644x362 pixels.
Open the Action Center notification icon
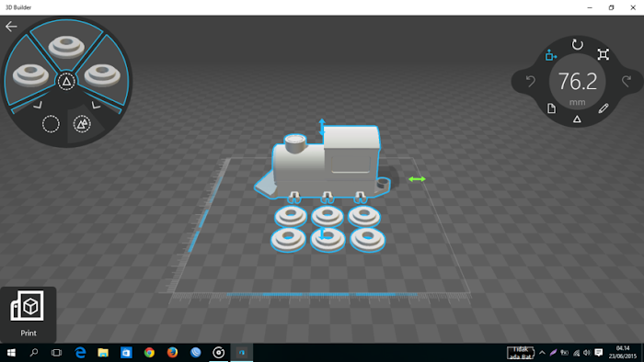pos(599,353)
